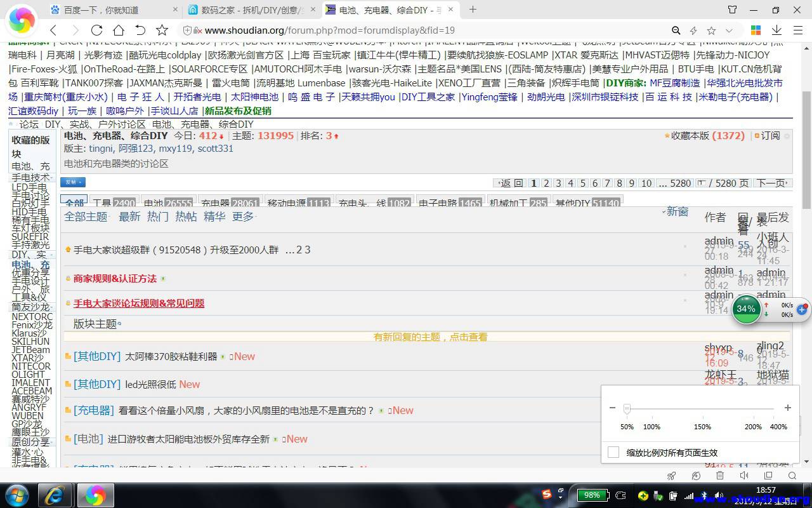Click the 收藏本版 favorite forum link
The width and height of the screenshot is (812, 508).
(704, 135)
